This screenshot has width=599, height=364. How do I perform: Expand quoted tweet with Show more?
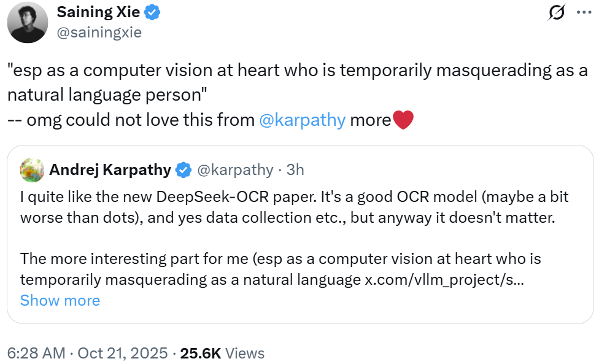(60, 300)
